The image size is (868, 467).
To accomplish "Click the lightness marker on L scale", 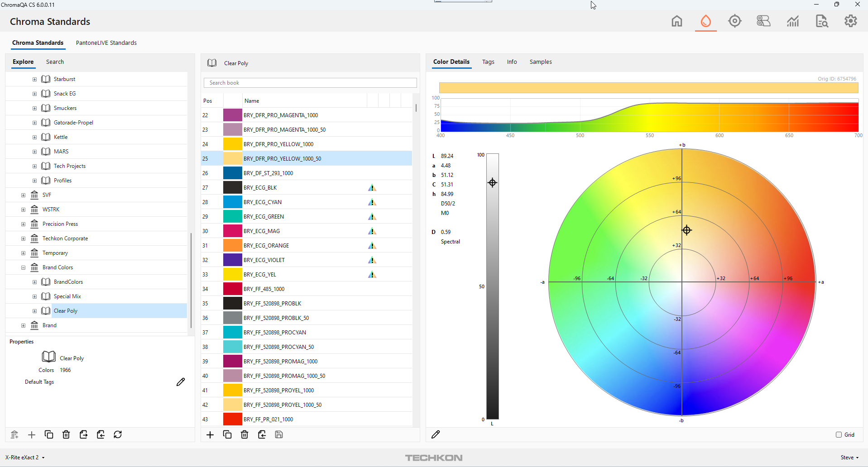I will pos(492,183).
